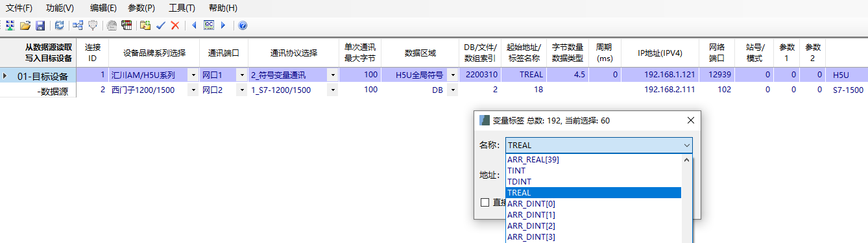Click the network topology toolbar icon

click(x=78, y=25)
